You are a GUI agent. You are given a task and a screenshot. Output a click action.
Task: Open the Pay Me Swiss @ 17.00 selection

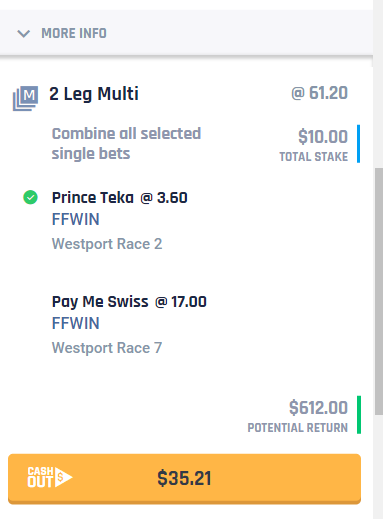pos(129,302)
